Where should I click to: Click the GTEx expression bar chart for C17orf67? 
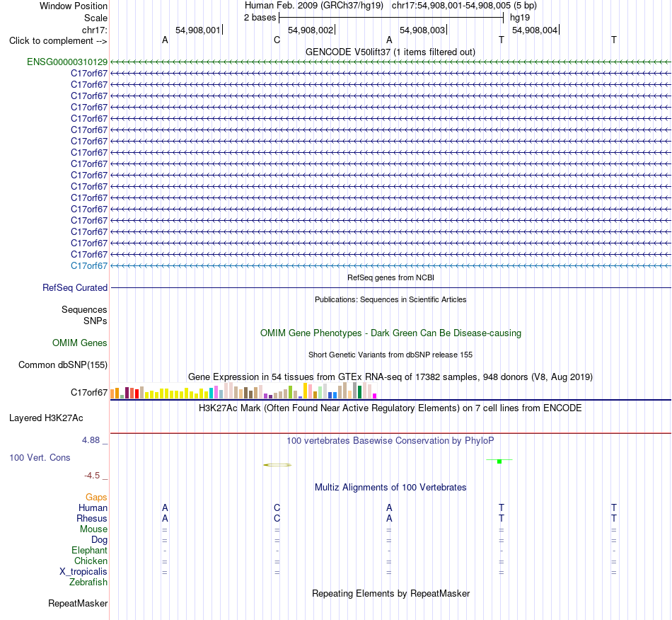243,391
